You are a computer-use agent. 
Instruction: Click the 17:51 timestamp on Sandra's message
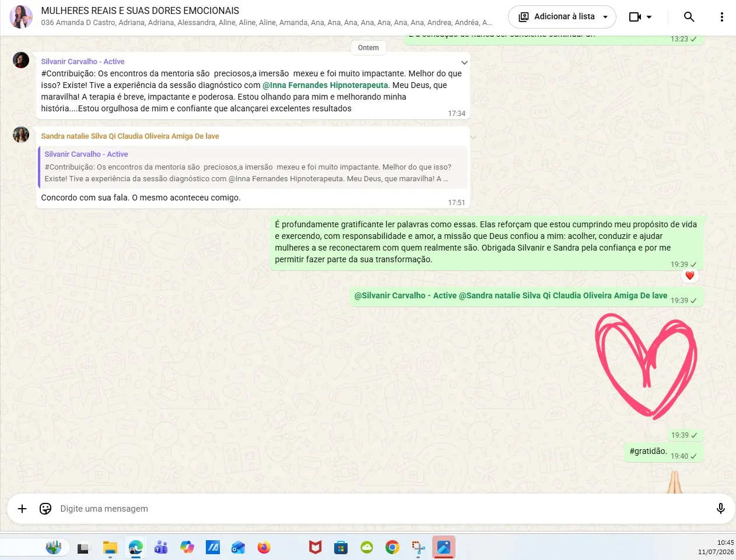point(457,203)
